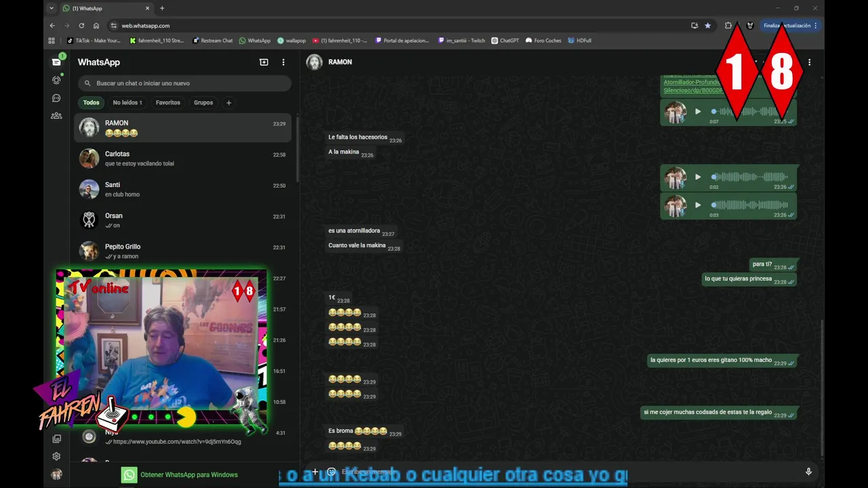Play the 0:02 voice message
This screenshot has width=868, height=488.
(x=698, y=177)
